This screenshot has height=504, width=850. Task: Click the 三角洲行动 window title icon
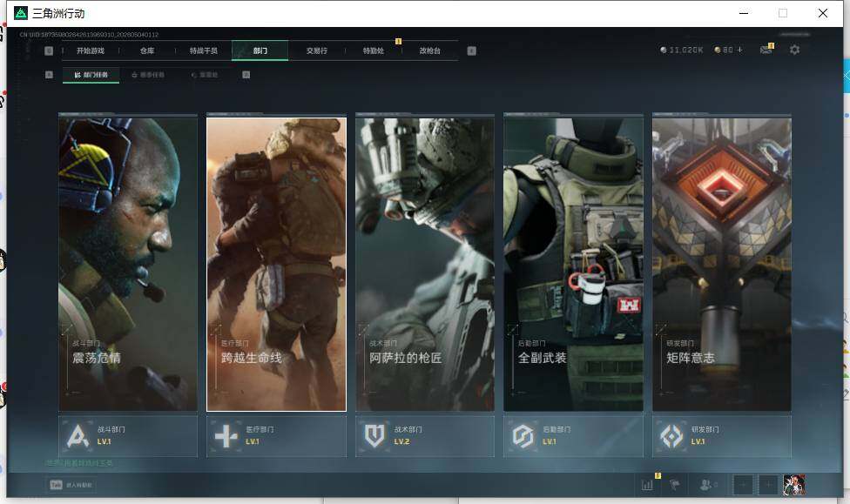(21, 13)
